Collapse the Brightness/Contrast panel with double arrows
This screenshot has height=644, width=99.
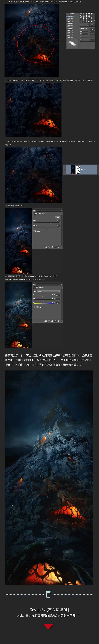pos(62,209)
